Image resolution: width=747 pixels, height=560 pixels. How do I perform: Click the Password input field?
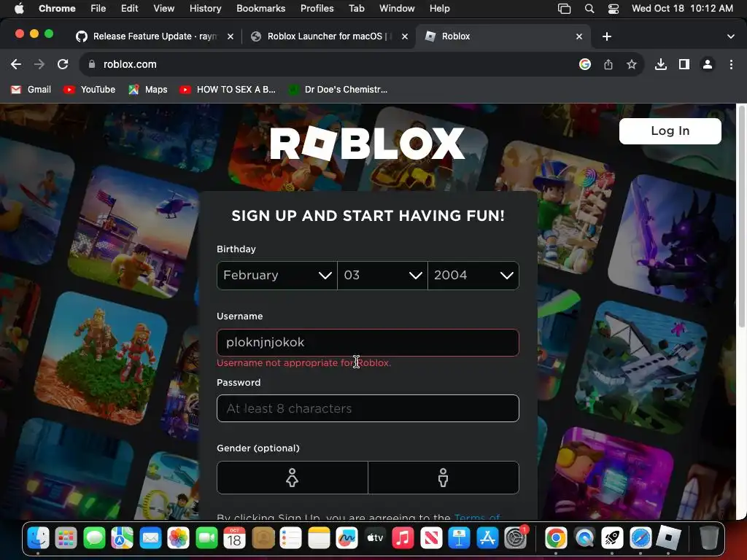[368, 408]
